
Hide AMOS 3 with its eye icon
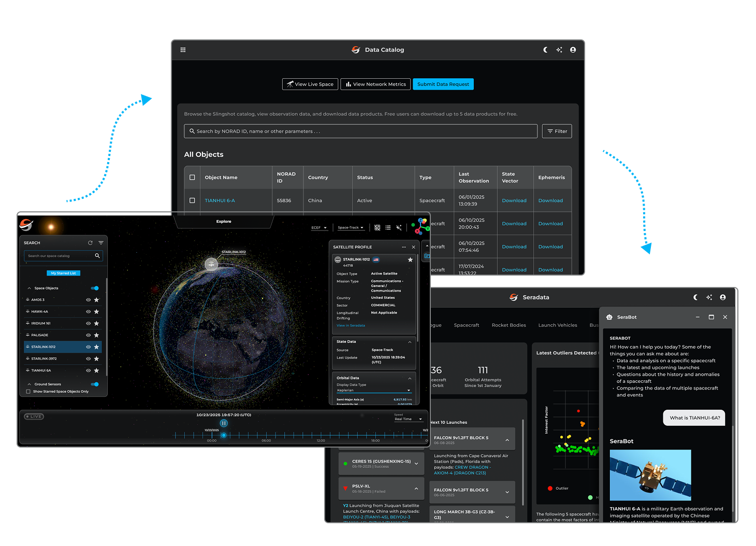(x=88, y=300)
